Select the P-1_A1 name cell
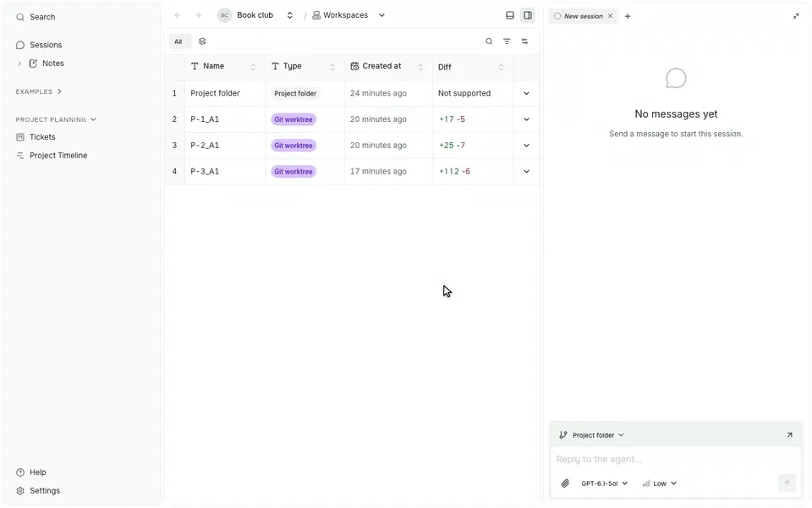Viewport: 812px width, 508px height. point(225,119)
